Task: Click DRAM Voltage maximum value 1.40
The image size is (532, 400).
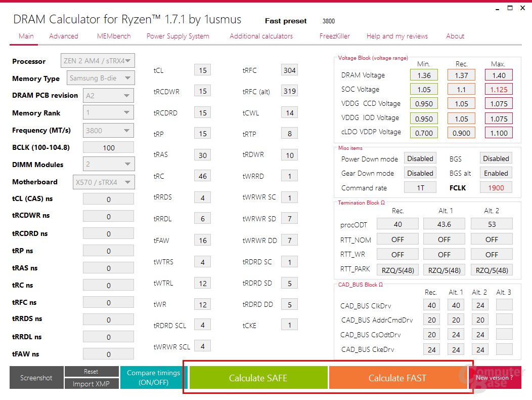Action: [499, 75]
